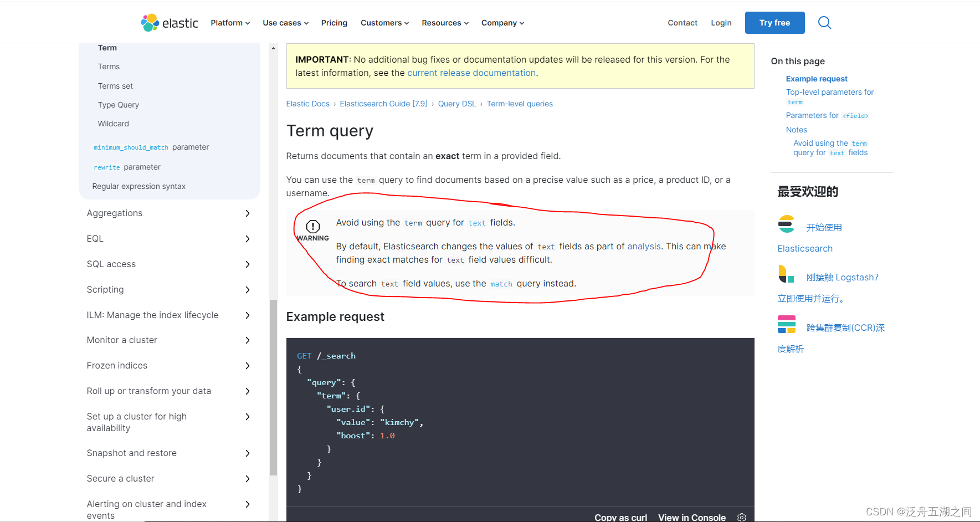The height and width of the screenshot is (522, 980).
Task: Expand ILM index lifecycle chevron
Action: click(248, 315)
